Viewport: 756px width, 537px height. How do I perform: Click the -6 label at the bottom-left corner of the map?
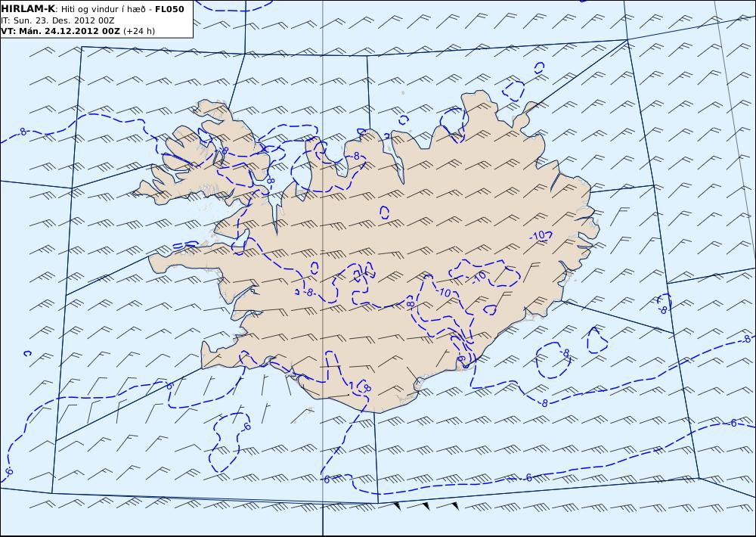click(8, 472)
